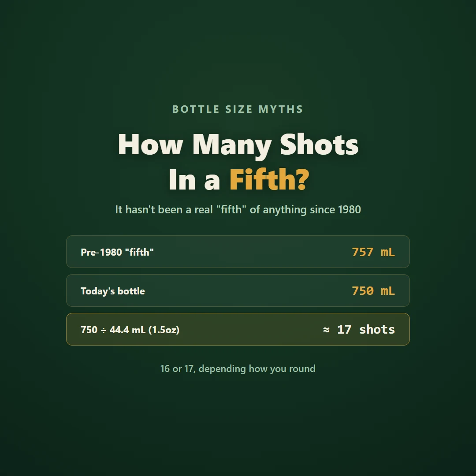Click the "Today's bottle" label text
This screenshot has width=476, height=476.
coord(113,291)
